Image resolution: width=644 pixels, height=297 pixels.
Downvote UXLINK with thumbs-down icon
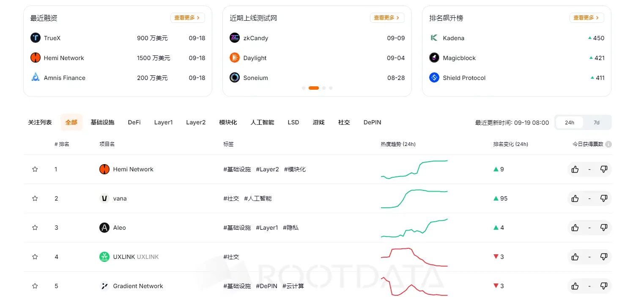coord(604,256)
